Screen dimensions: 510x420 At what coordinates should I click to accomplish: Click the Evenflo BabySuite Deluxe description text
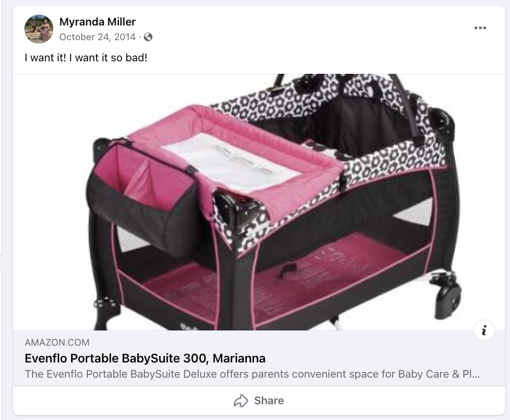252,374
